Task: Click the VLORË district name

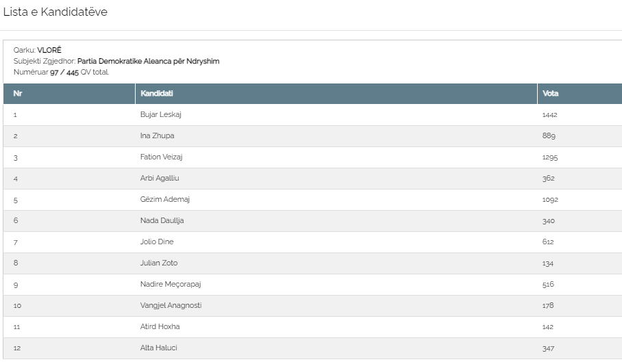Action: [49, 51]
